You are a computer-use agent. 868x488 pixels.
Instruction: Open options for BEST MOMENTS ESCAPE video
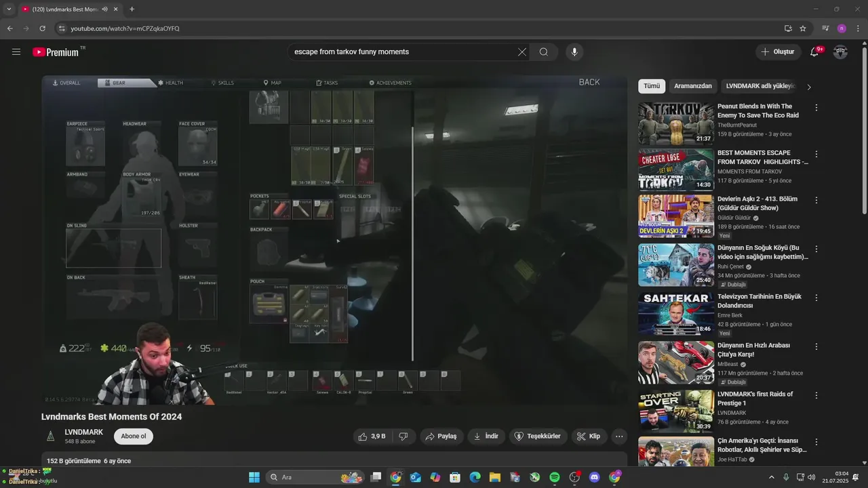point(816,155)
